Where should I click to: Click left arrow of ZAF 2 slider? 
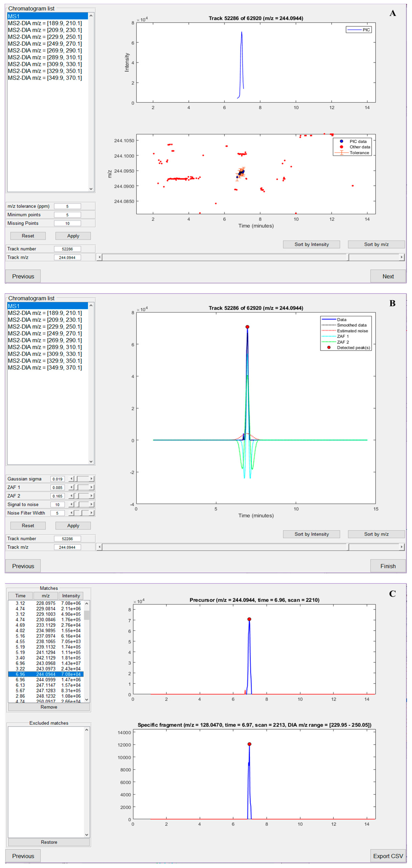click(x=71, y=496)
